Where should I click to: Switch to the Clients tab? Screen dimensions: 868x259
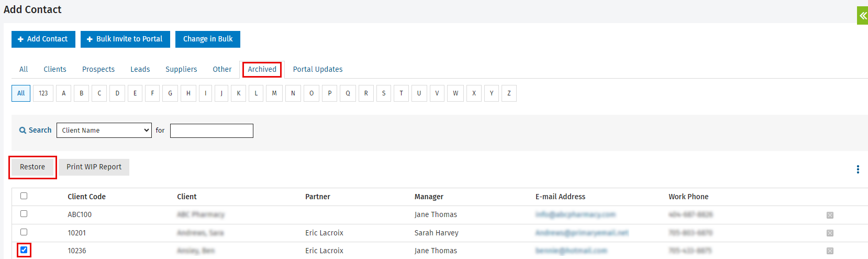55,69
